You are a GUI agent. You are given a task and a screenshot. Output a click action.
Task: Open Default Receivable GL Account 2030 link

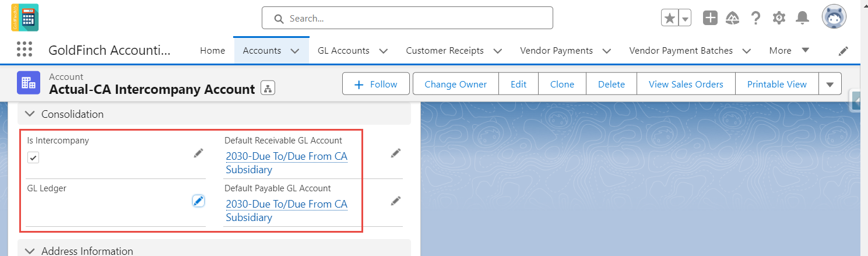tap(286, 163)
